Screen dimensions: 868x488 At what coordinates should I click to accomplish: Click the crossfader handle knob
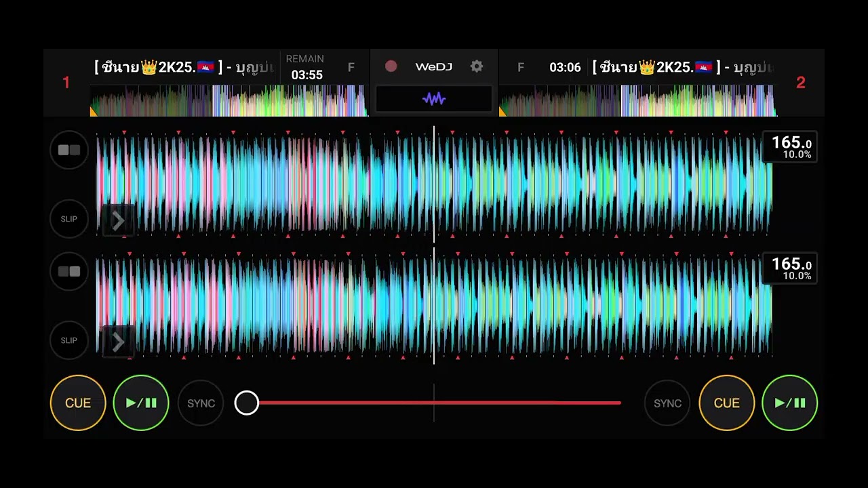247,403
